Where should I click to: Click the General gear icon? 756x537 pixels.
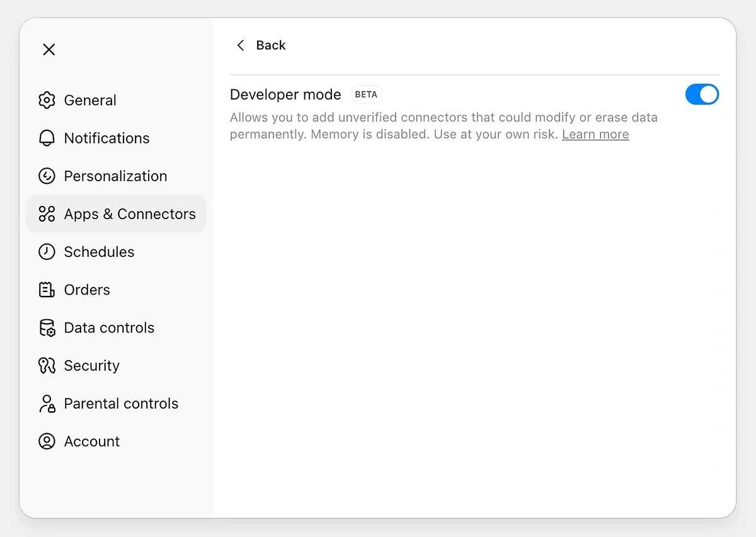pos(47,100)
